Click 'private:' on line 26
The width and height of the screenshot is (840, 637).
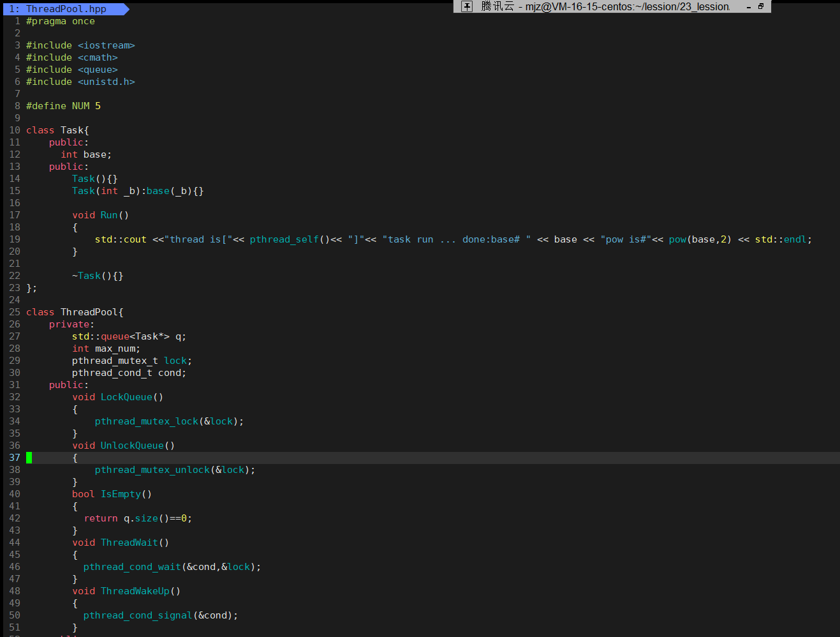(71, 324)
